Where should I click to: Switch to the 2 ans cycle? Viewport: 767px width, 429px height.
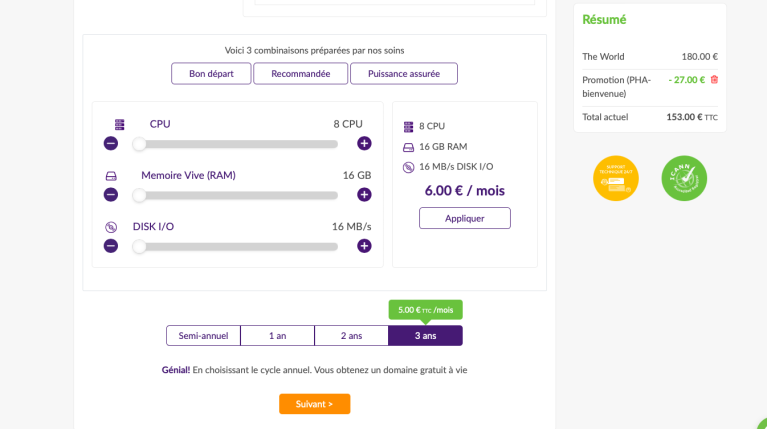(x=351, y=336)
